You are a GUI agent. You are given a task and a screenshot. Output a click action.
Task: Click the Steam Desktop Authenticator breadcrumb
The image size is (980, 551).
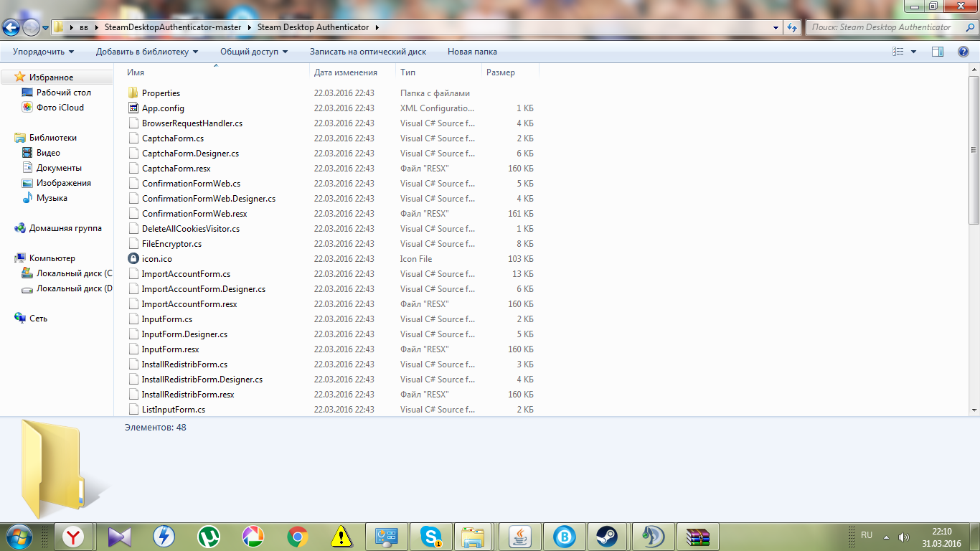313,27
